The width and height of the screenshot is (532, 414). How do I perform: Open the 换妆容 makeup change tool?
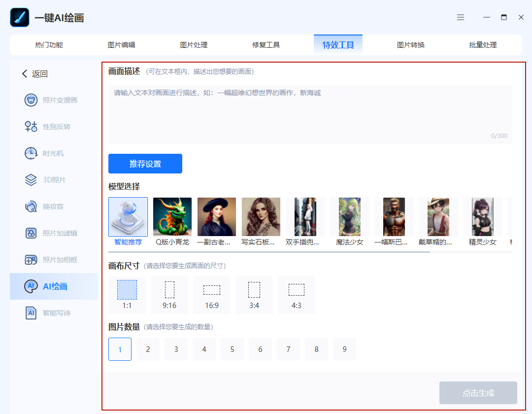point(44,207)
